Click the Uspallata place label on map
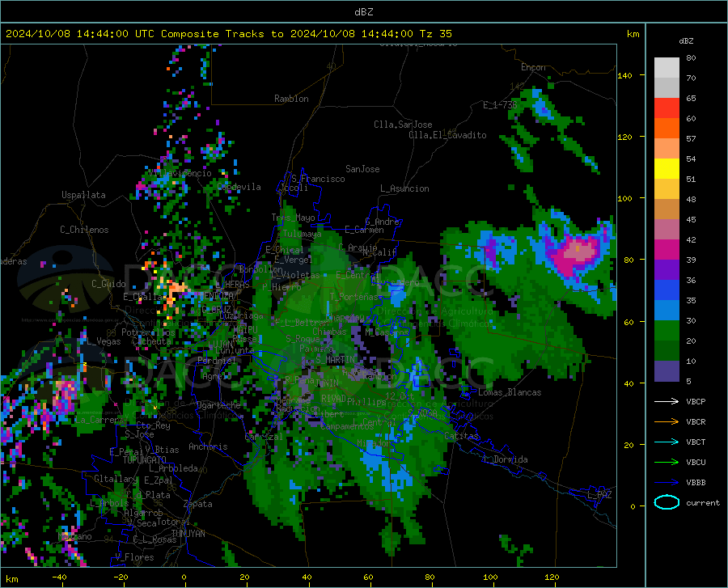 [x=83, y=195]
